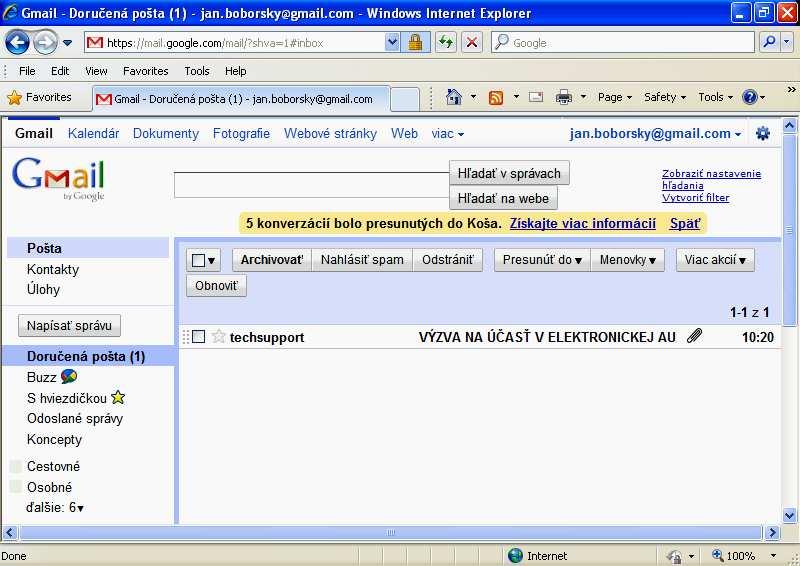This screenshot has width=800, height=566.
Task: Go forward with the Forward arrow
Action: point(45,42)
